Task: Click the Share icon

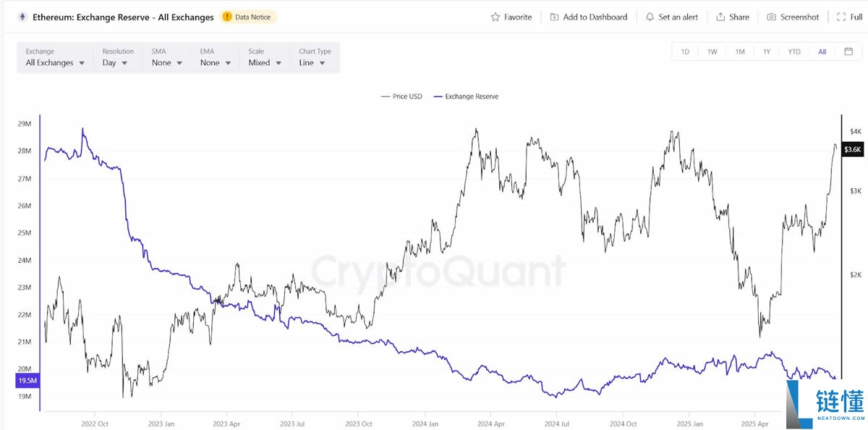Action: coord(720,17)
